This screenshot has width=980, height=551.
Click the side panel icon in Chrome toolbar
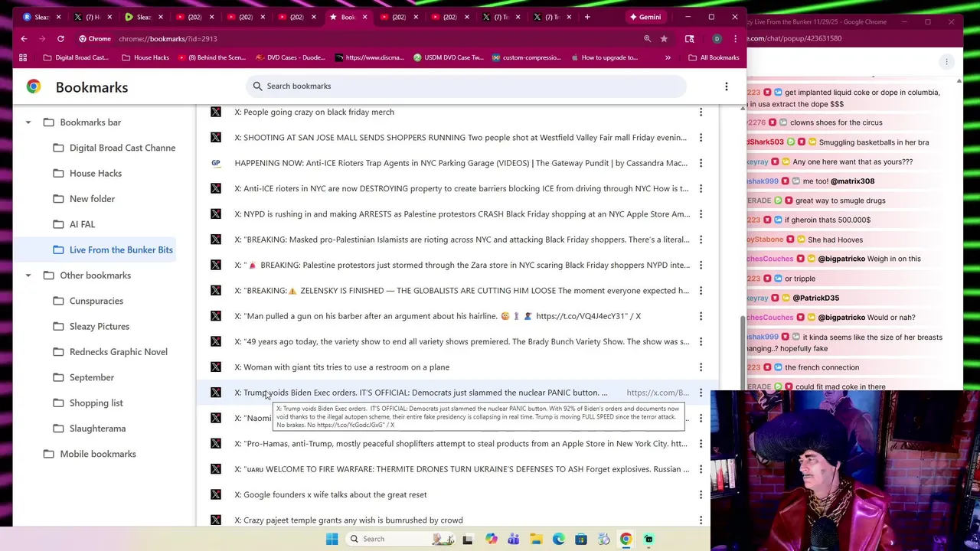[689, 38]
